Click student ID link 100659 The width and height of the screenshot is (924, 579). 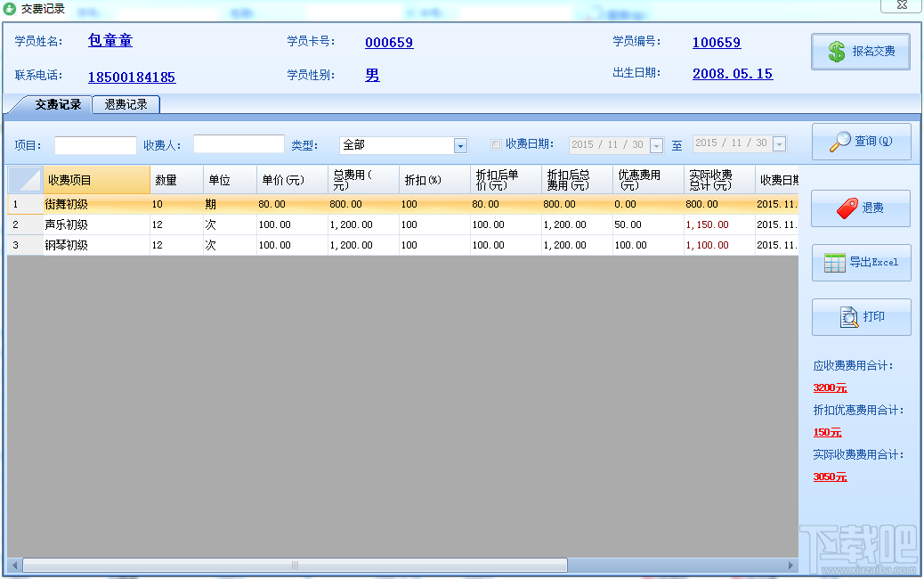[717, 43]
